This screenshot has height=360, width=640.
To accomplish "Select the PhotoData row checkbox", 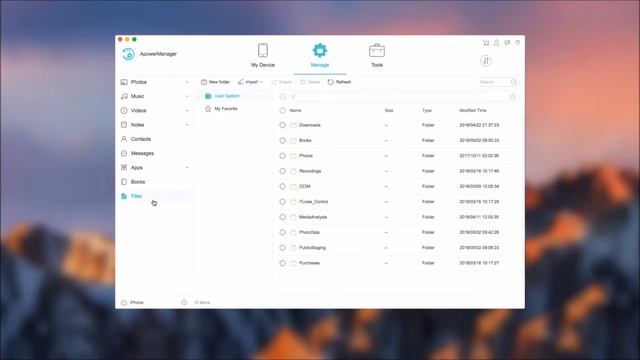I will [x=282, y=232].
